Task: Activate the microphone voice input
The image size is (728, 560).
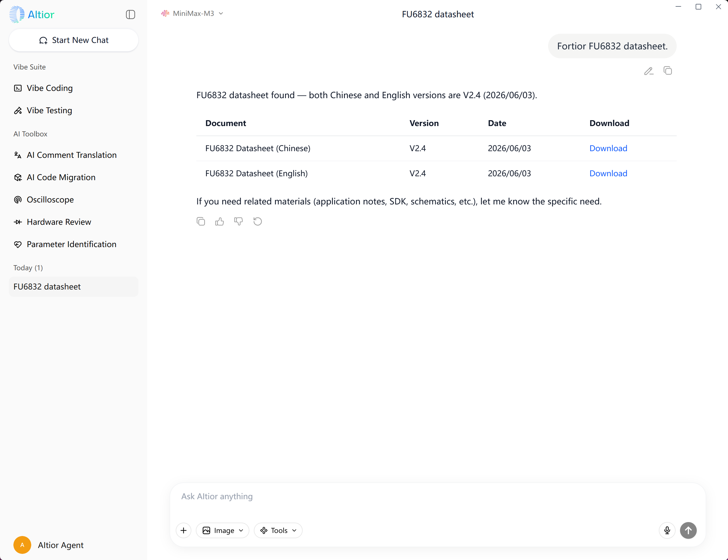Action: click(x=667, y=530)
